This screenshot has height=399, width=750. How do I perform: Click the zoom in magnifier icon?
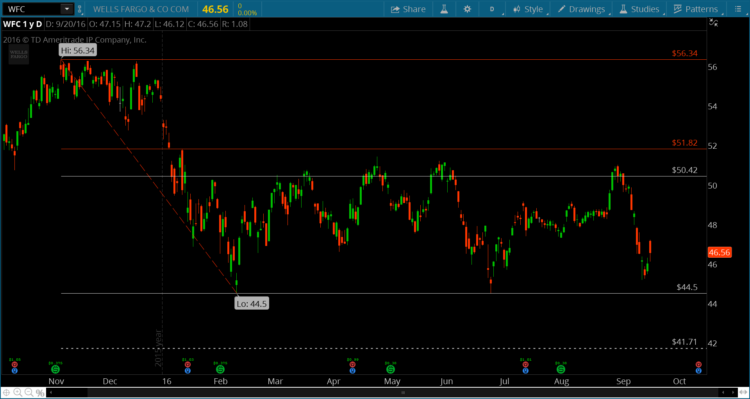point(17,393)
